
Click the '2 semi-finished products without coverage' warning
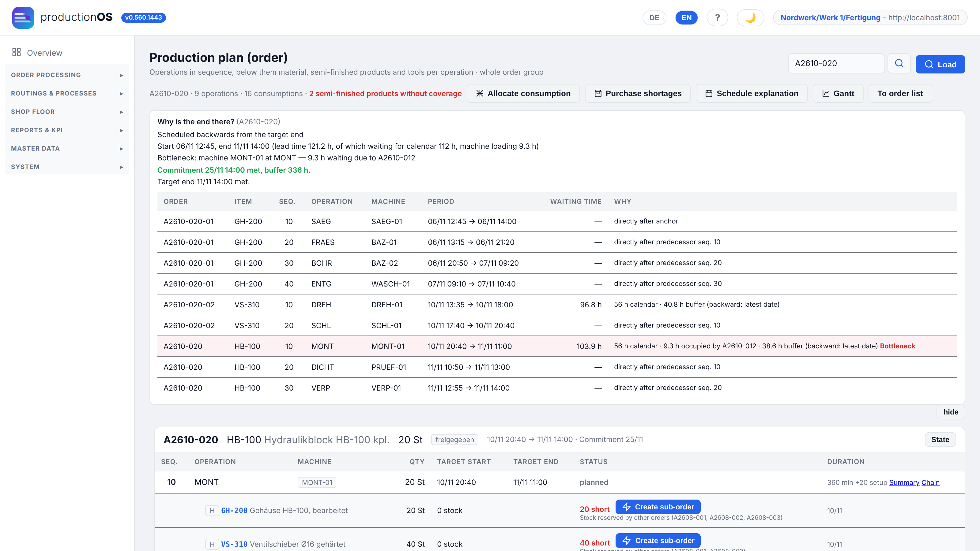[x=385, y=94]
